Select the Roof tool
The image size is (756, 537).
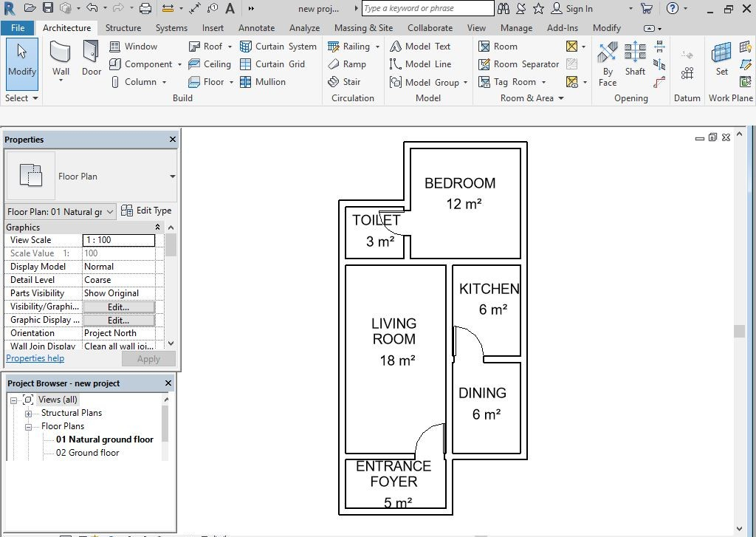pyautogui.click(x=205, y=47)
